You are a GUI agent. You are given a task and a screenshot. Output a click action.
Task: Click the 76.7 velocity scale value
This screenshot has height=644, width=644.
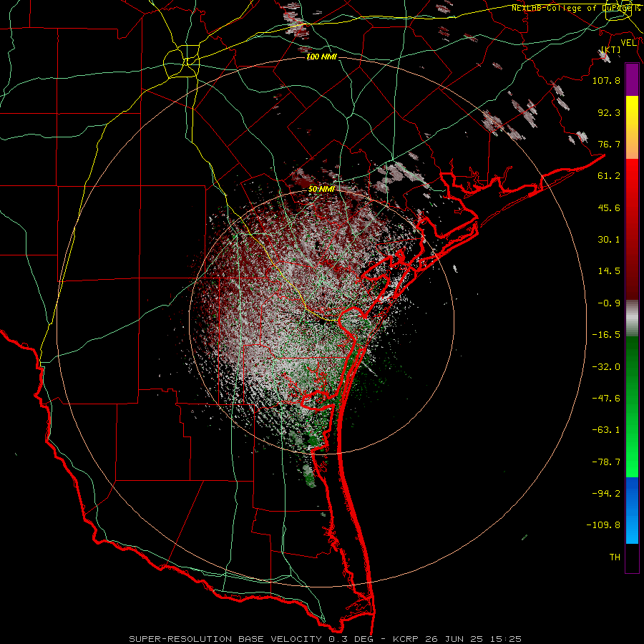point(609,144)
